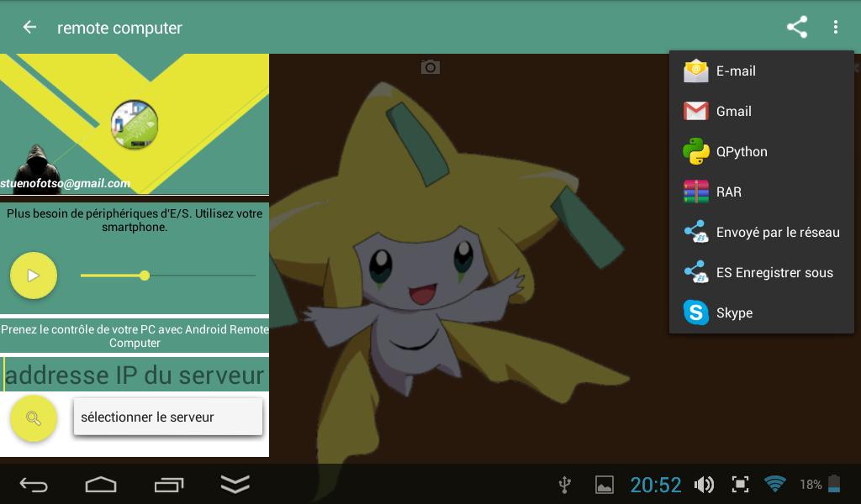Click the yellow slider handle
The image size is (861, 504).
pyautogui.click(x=145, y=276)
